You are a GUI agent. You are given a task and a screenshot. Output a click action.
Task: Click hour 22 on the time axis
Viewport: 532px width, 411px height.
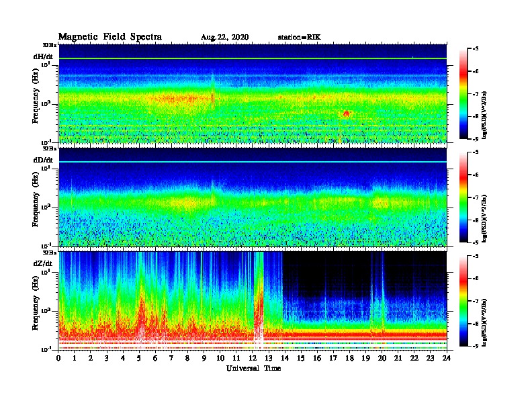click(x=414, y=358)
